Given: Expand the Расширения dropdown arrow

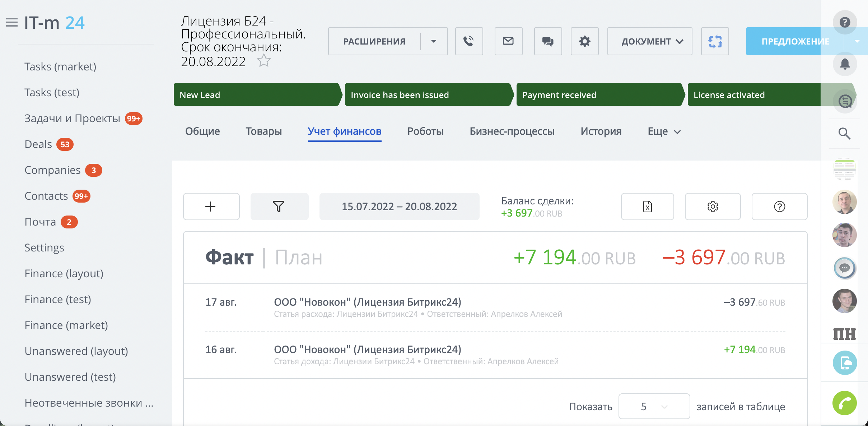Looking at the screenshot, I should click(x=434, y=41).
